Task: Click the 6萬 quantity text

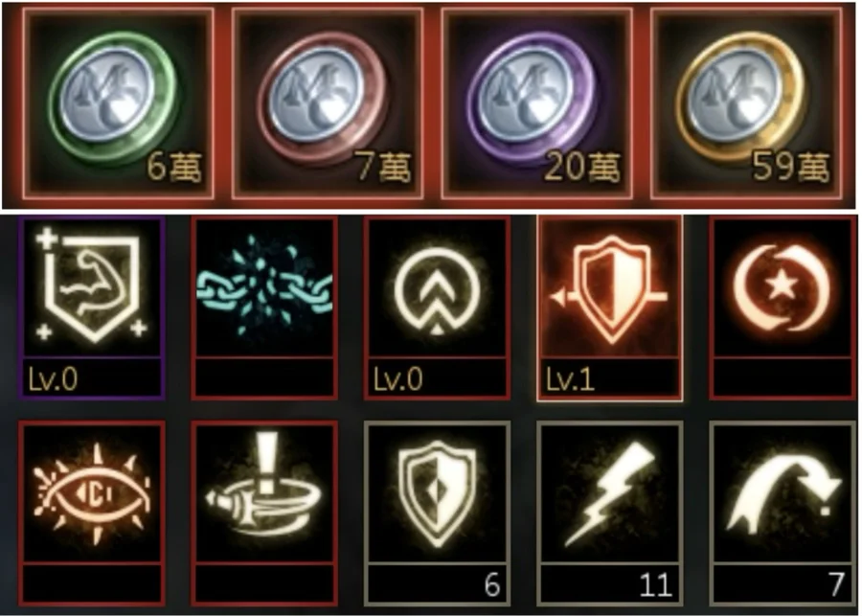Action: coord(175,166)
